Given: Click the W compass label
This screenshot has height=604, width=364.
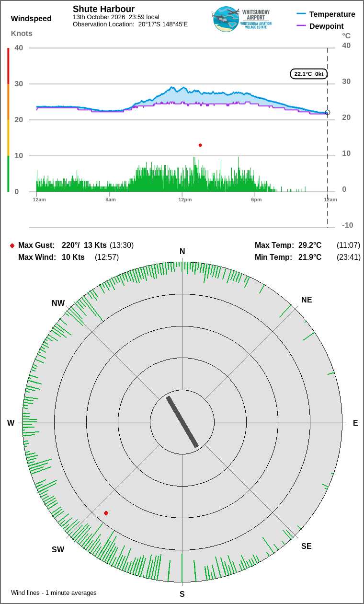Looking at the screenshot, I should click(11, 423).
